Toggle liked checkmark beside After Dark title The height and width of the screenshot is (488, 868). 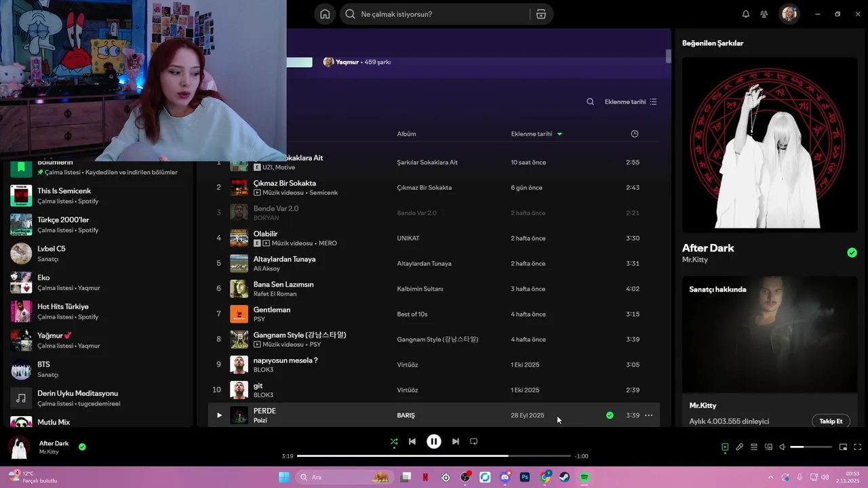click(x=852, y=253)
